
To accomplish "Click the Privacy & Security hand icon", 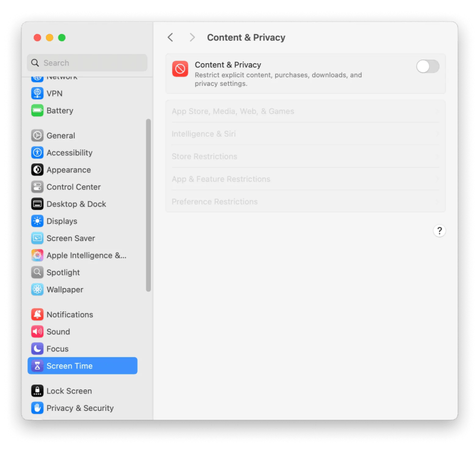I will [x=37, y=408].
